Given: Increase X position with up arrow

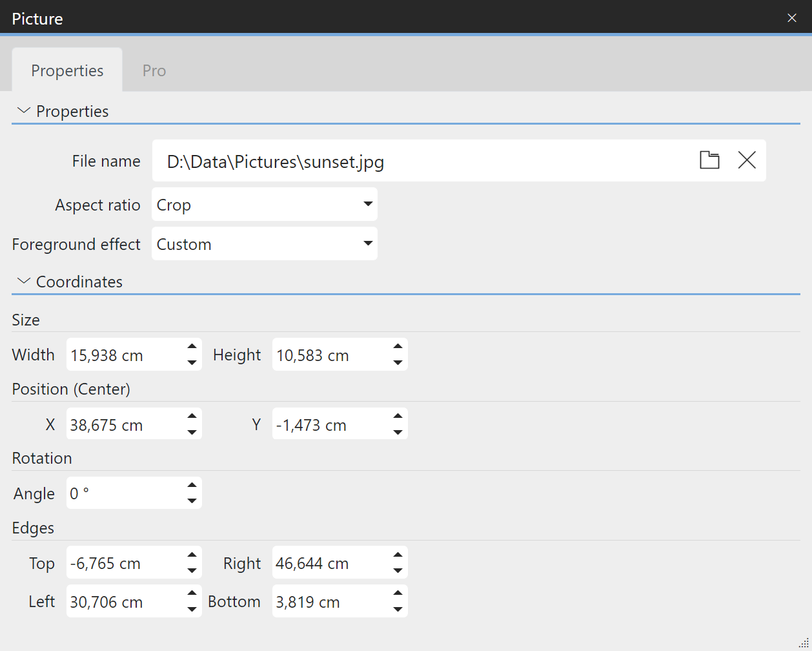Looking at the screenshot, I should coord(192,417).
